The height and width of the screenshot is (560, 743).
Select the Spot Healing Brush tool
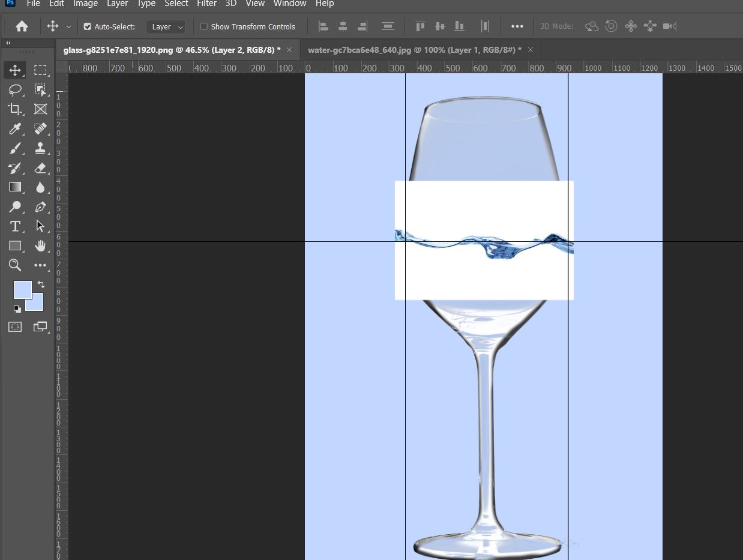click(x=40, y=128)
